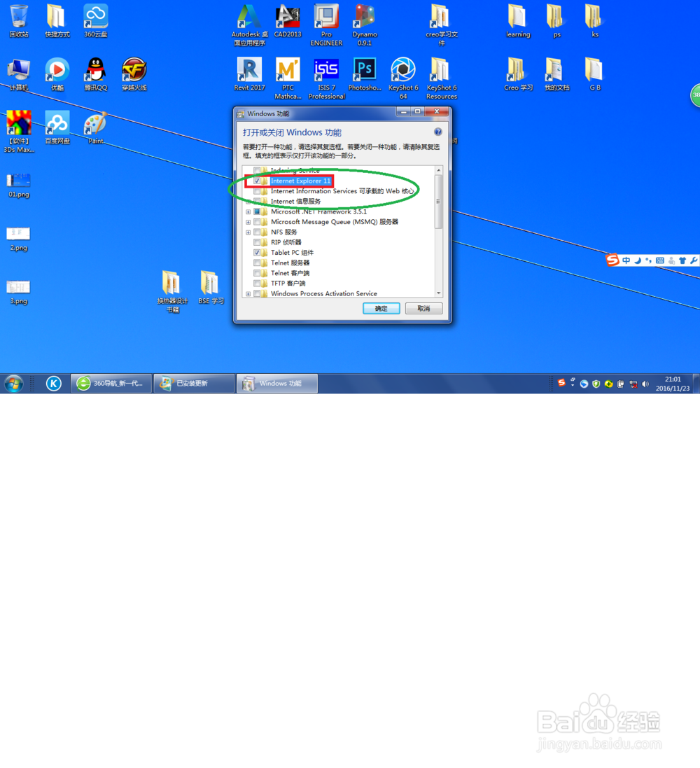
Task: Open the Autodesk desktop app icon
Action: [x=249, y=25]
